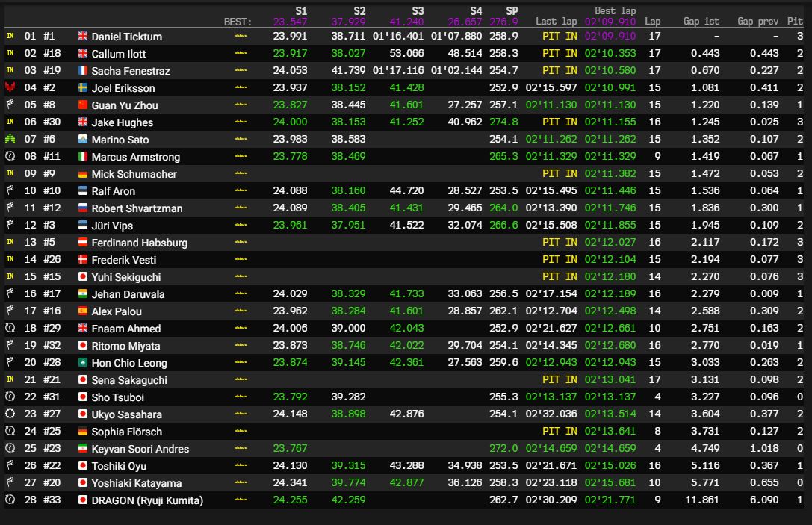812x525 pixels.
Task: Click the SP speed column header
Action: tap(512, 11)
